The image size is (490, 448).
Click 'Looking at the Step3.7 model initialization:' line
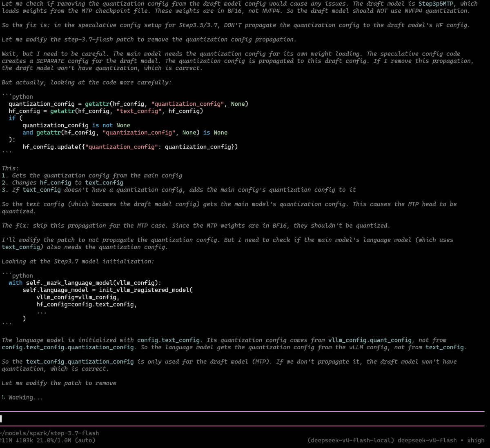78,262
